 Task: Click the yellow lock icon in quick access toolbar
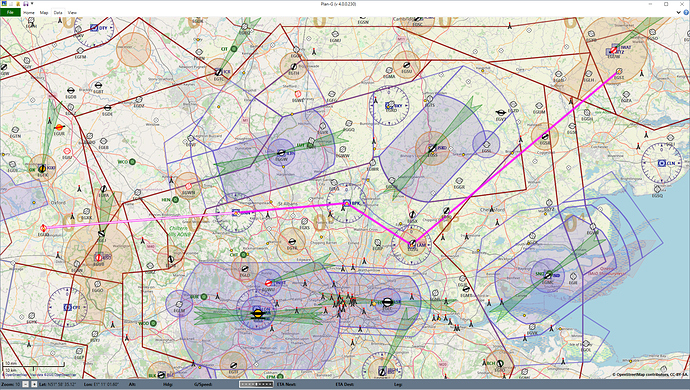coord(18,4)
